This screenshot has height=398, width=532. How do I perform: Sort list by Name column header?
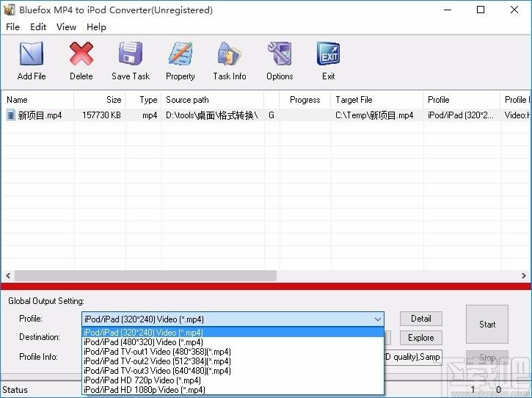point(37,100)
